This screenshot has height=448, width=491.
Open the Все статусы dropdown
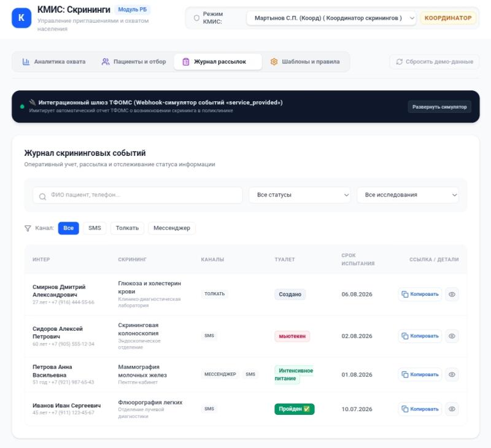tap(300, 195)
